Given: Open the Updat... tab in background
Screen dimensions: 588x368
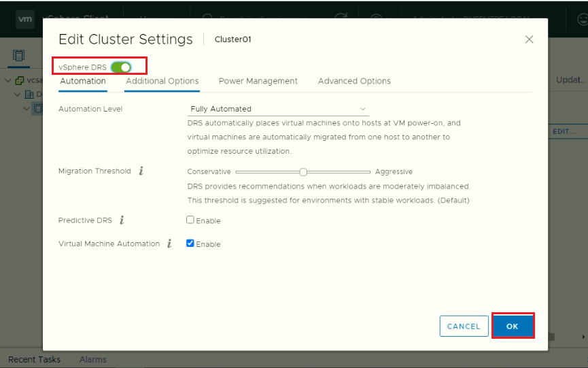Looking at the screenshot, I should click(x=571, y=80).
